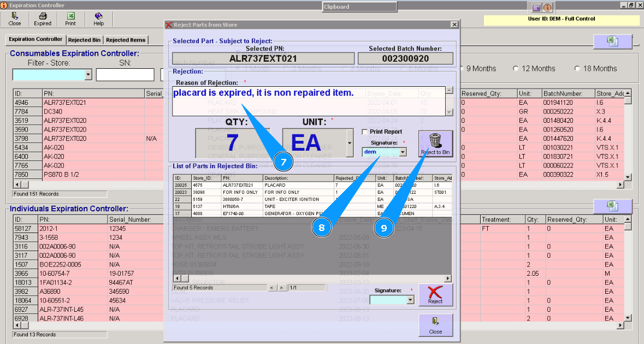Screen dimensions: 644x344
Task: Switch to Expiration Controller tab
Action: point(36,39)
